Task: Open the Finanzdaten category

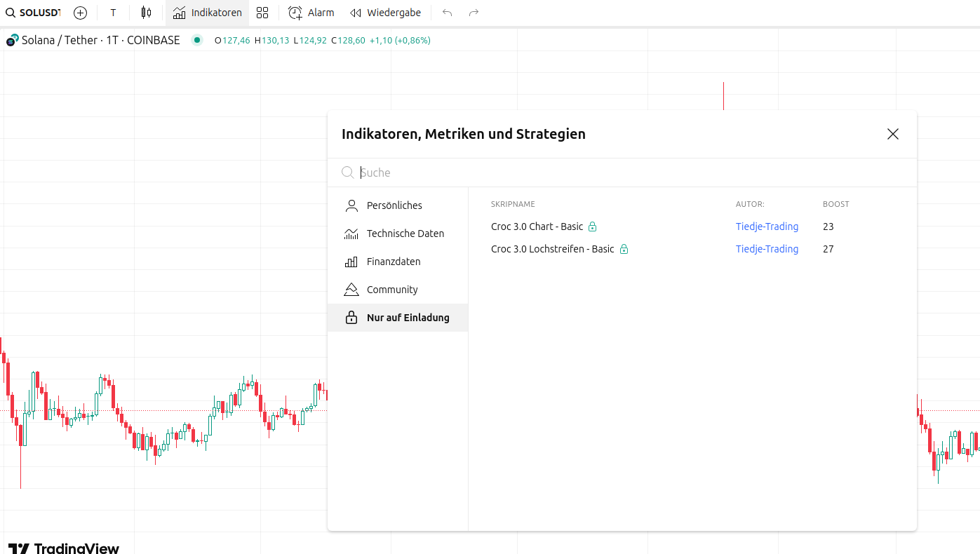Action: coord(394,262)
